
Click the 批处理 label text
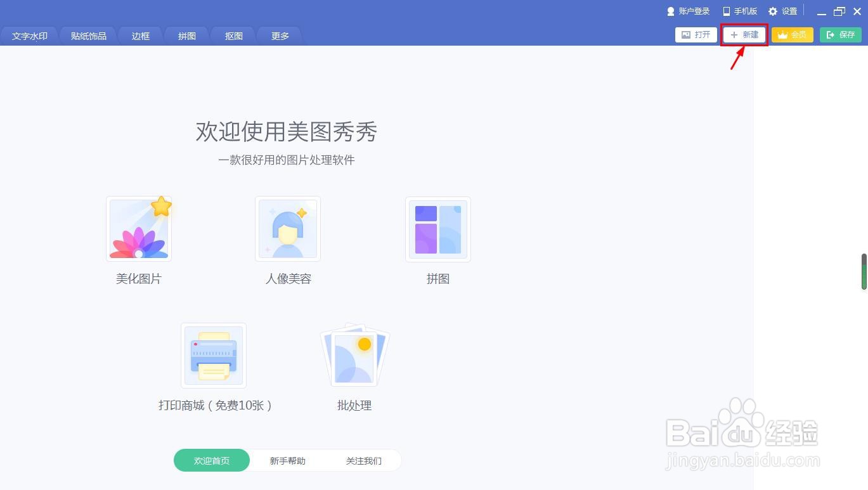[x=354, y=406]
